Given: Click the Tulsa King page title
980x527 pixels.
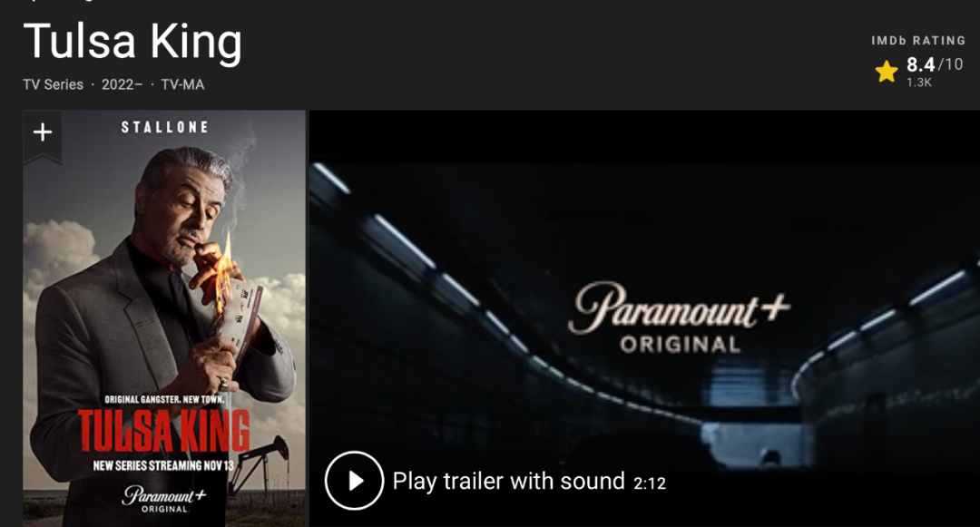Looking at the screenshot, I should (x=132, y=42).
